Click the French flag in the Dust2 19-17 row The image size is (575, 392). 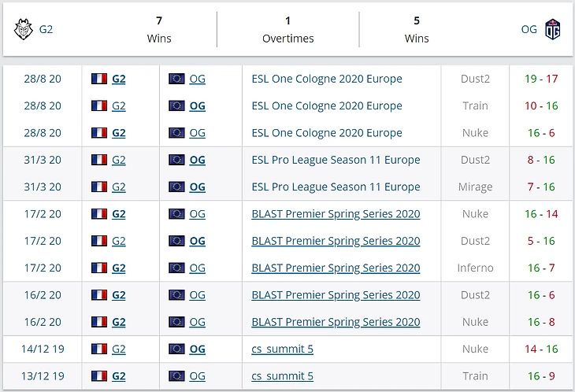tap(99, 79)
